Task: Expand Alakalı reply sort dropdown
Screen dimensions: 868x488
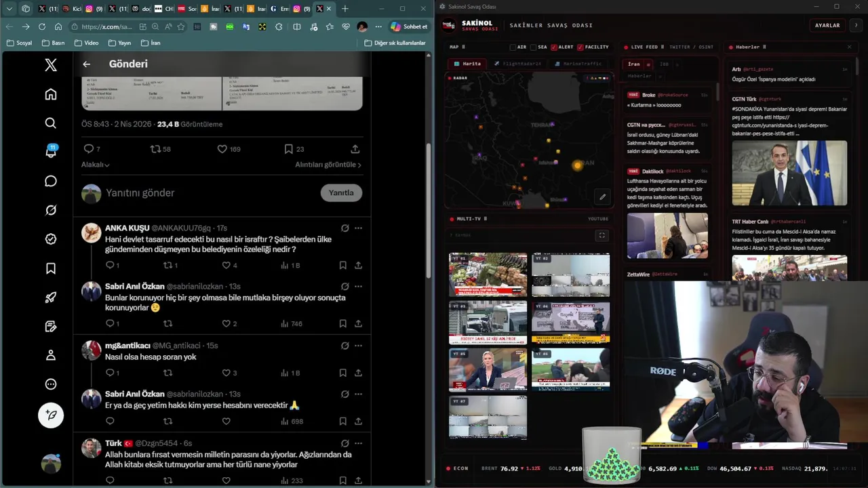Action: [x=96, y=165]
